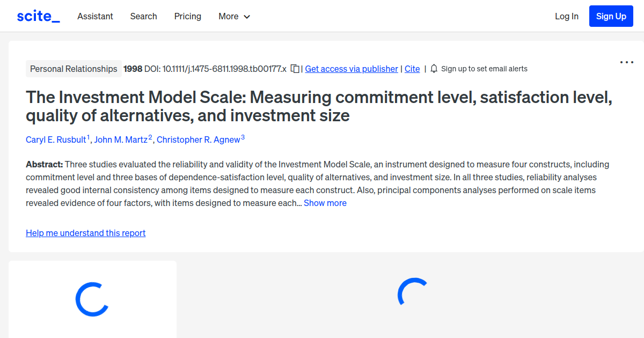
Task: Copy the DOI using the copy icon
Action: point(295,69)
